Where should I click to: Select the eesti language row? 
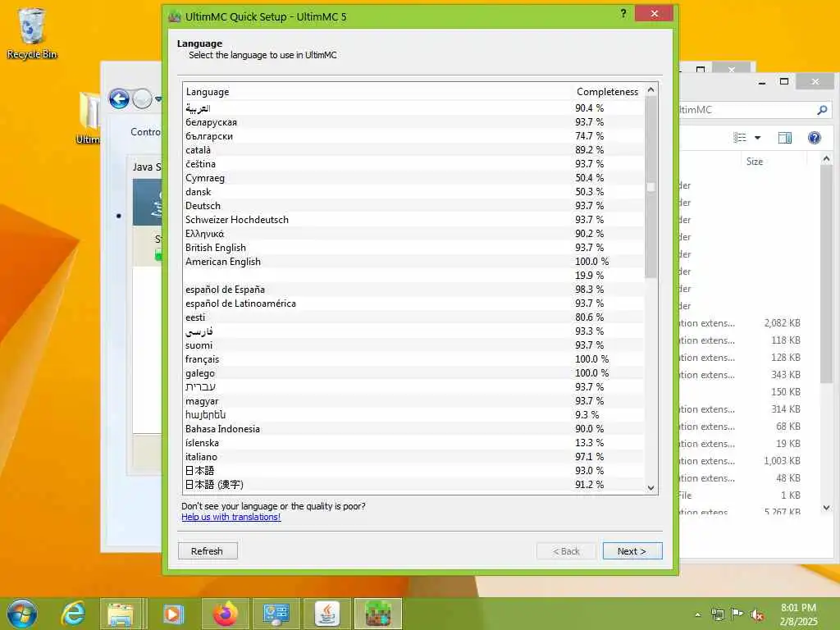click(x=413, y=317)
